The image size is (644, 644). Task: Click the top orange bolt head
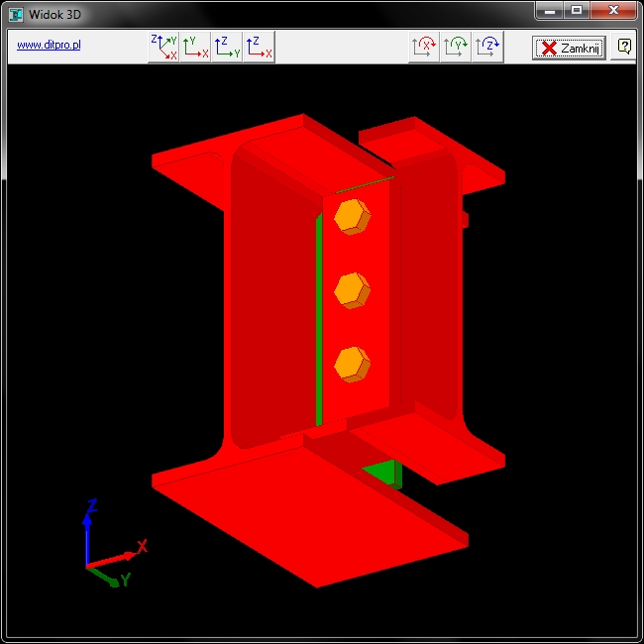point(353,217)
